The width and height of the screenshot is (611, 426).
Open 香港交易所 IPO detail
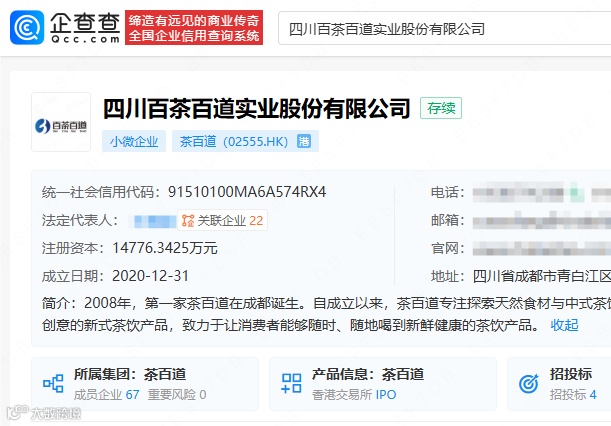point(354,394)
